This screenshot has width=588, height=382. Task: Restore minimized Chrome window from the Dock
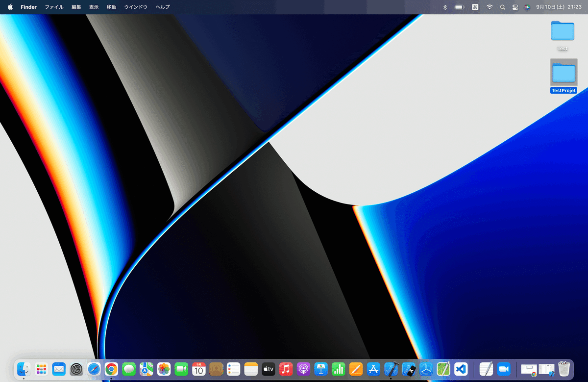click(529, 369)
